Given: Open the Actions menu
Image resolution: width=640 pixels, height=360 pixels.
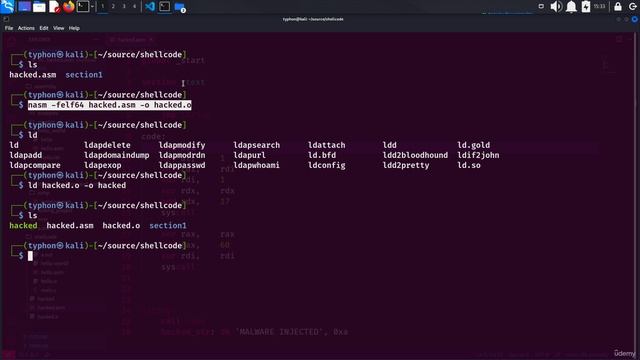Looking at the screenshot, I should (26, 28).
